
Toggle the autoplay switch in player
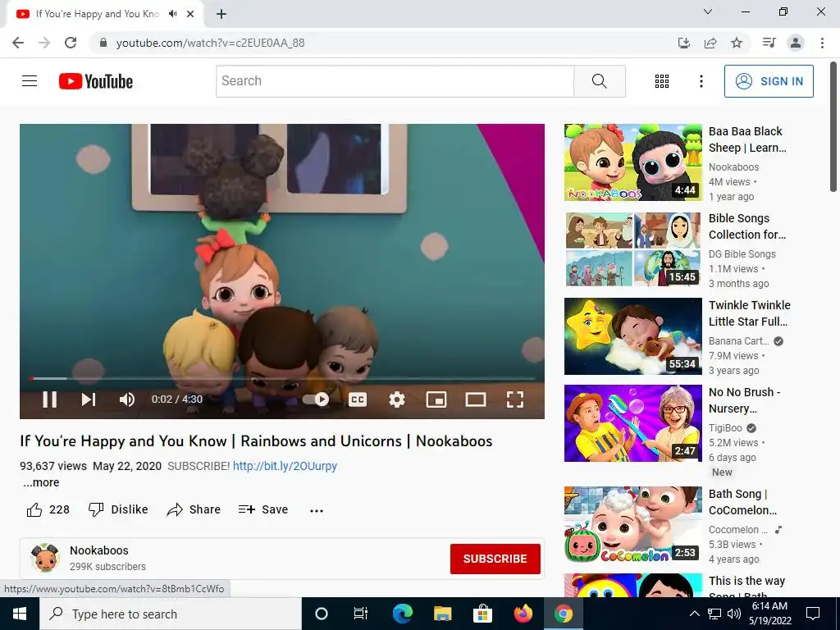click(316, 399)
